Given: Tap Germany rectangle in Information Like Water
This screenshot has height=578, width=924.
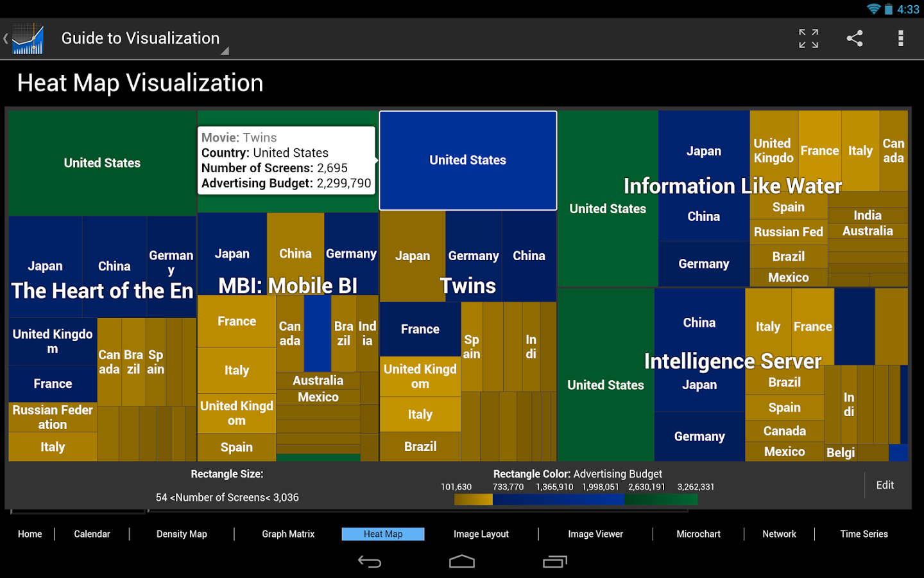Looking at the screenshot, I should 704,264.
